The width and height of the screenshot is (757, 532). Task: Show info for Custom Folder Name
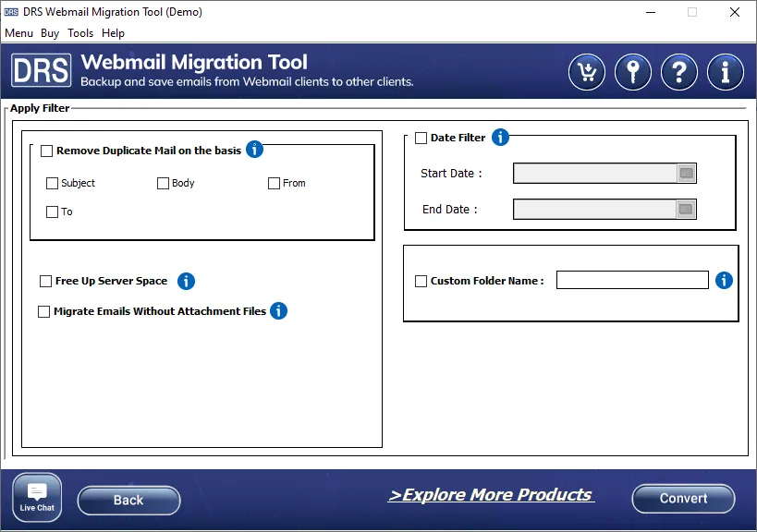point(724,280)
